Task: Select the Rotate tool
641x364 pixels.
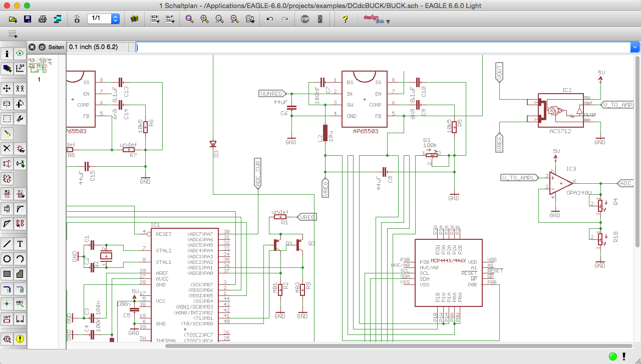Action: [x=20, y=104]
